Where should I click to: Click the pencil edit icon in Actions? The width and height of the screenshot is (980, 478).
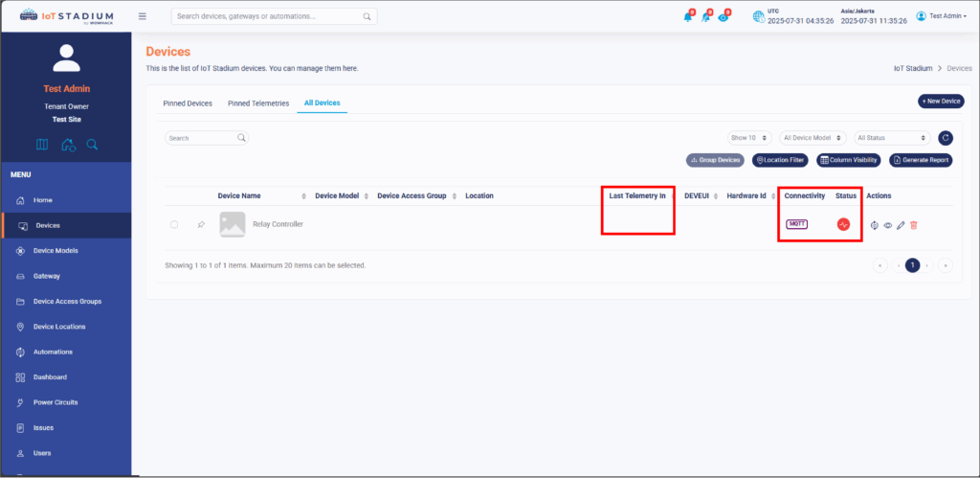coord(901,225)
